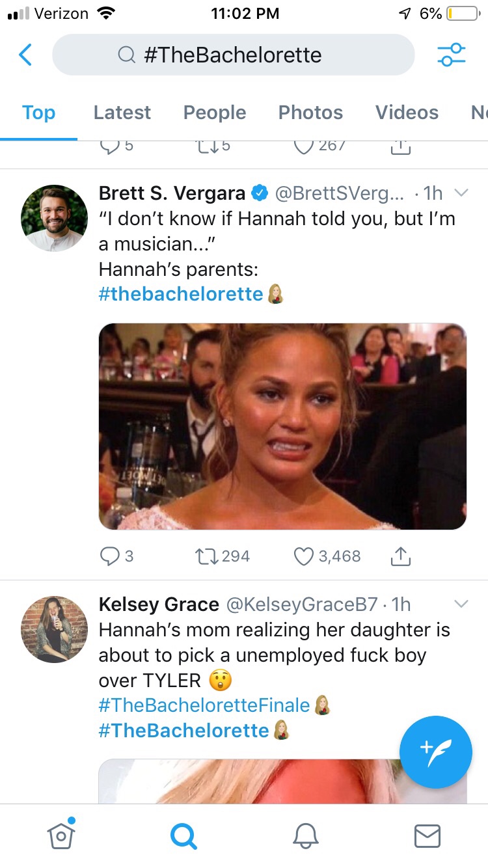The image size is (488, 868).
Task: Compose a new tweet
Action: coord(435,752)
